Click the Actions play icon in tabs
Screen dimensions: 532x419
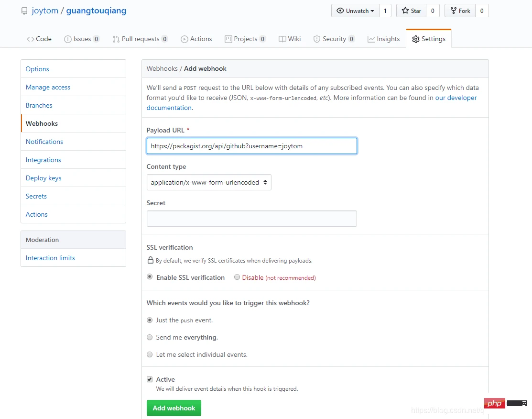[184, 39]
